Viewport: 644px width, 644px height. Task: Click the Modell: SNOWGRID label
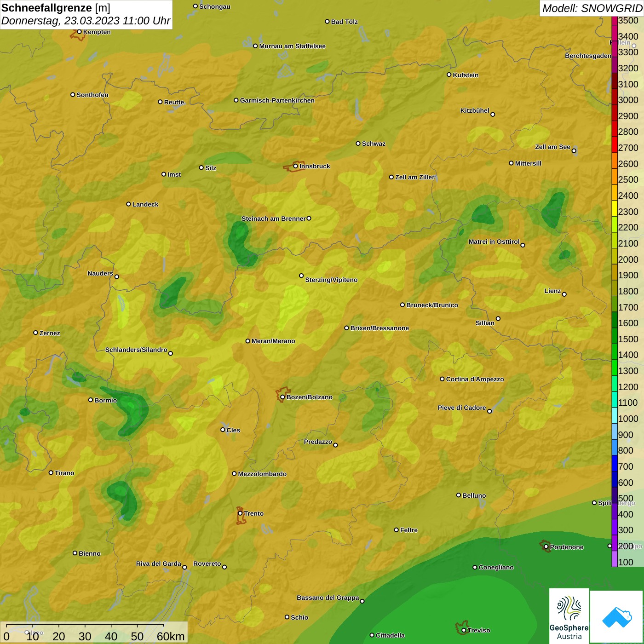[592, 8]
